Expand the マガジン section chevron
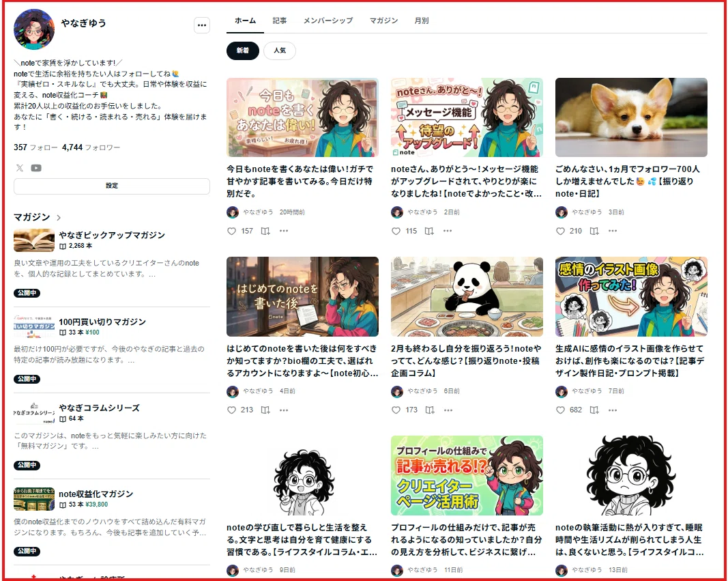Screen dimensions: 728x581 point(59,217)
